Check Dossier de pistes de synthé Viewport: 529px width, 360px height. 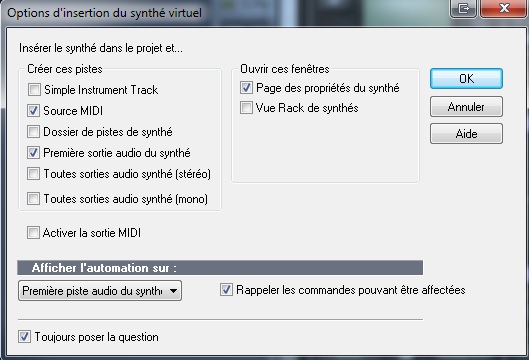[33, 132]
